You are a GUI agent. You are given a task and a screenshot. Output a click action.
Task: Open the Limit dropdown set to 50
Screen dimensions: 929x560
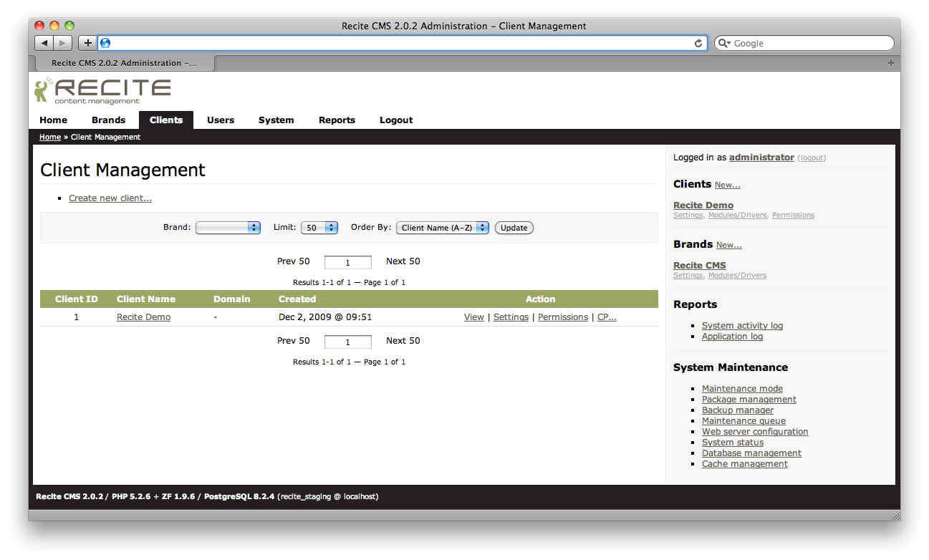click(x=319, y=228)
